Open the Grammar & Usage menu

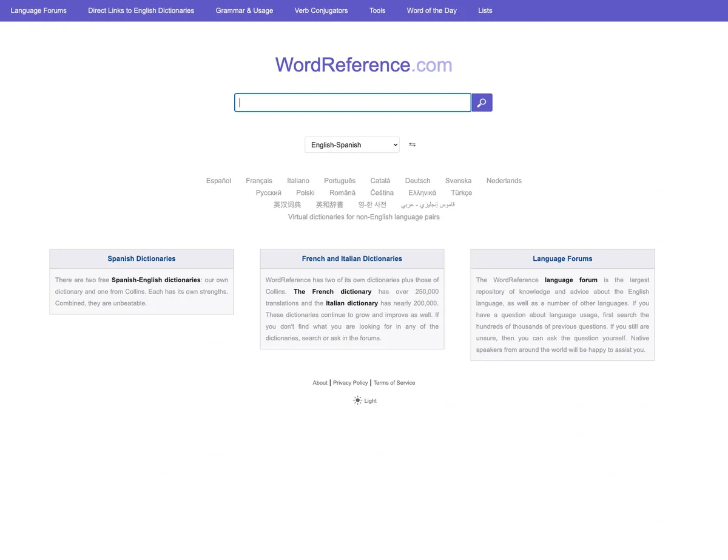(244, 10)
